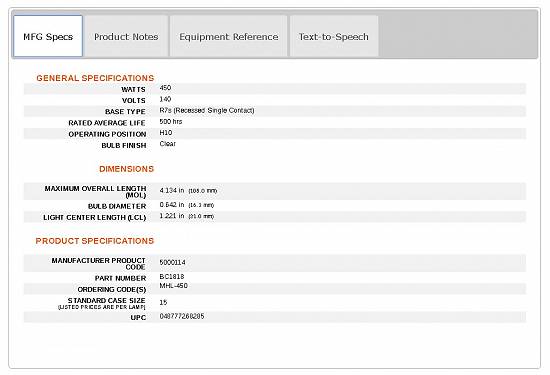Click the MANUFACTURER PRODUCT CODE label

click(99, 263)
